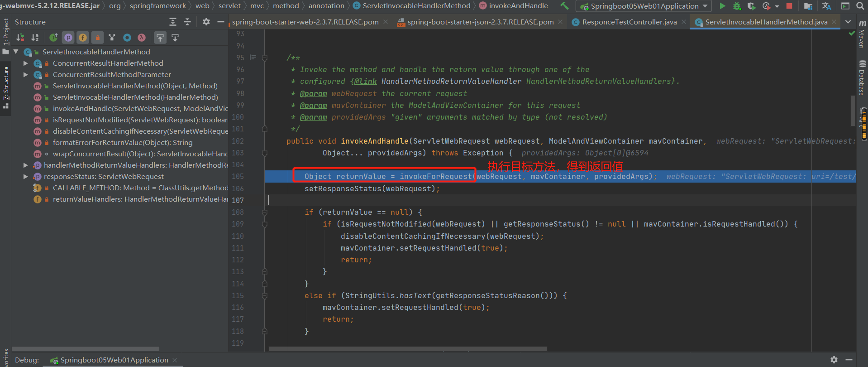Fold the javadoc comment at line 95

265,58
